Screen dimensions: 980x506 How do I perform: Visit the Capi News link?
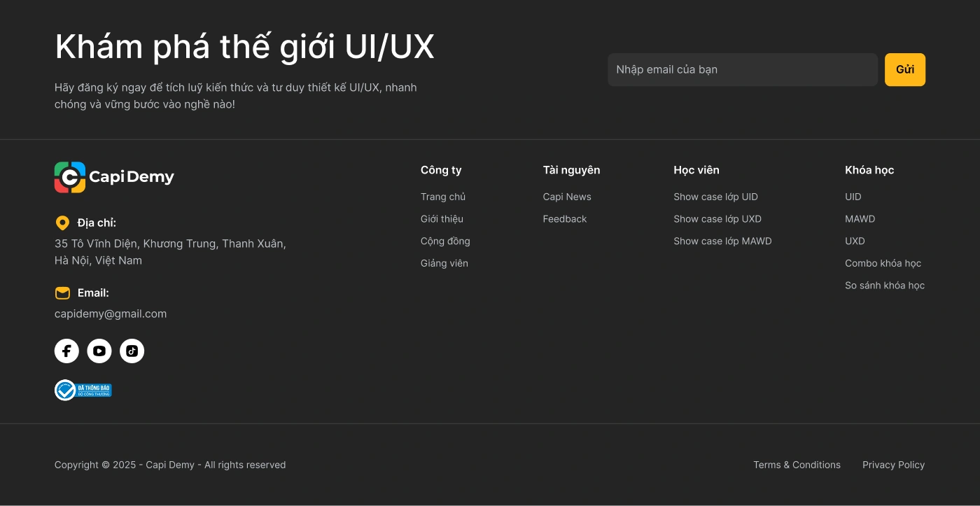(567, 197)
